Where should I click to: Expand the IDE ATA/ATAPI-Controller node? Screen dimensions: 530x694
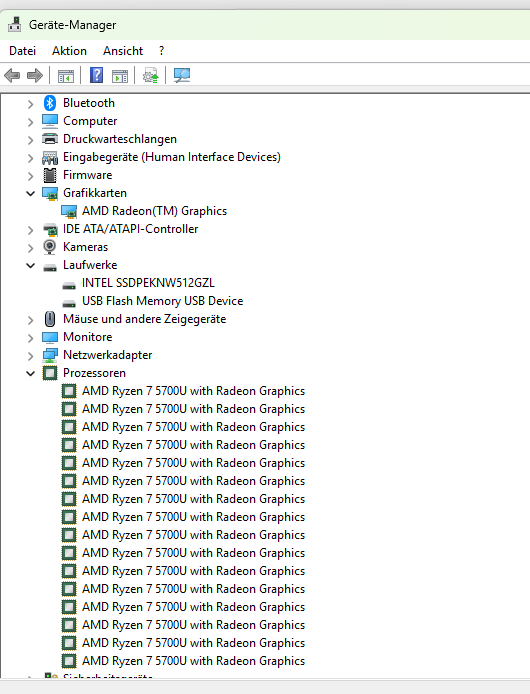click(30, 230)
